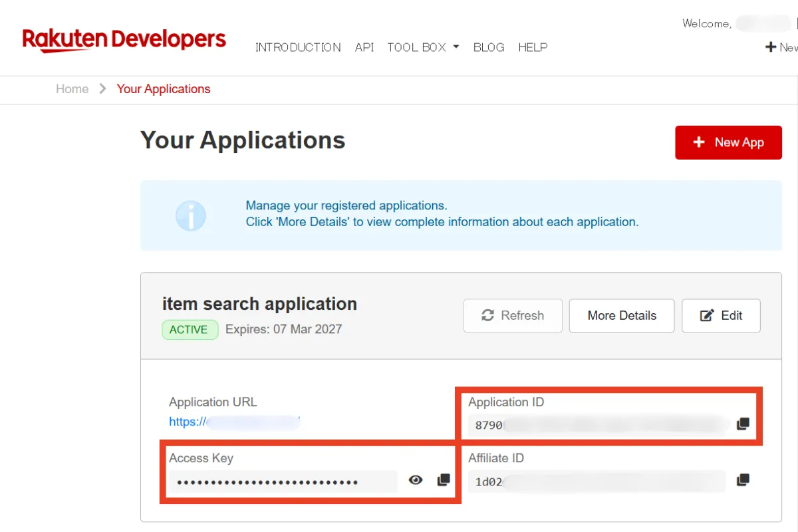Reveal the hidden Access Key with eye icon
798x532 pixels.
[x=416, y=480]
